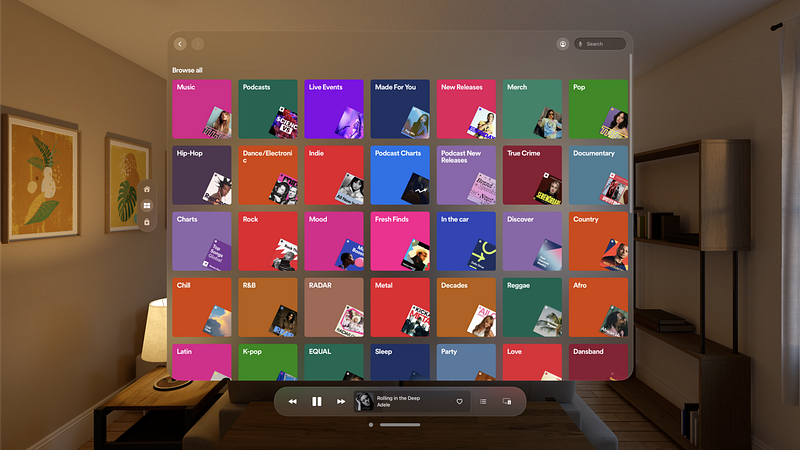Open the EQUAL tile

tap(334, 362)
